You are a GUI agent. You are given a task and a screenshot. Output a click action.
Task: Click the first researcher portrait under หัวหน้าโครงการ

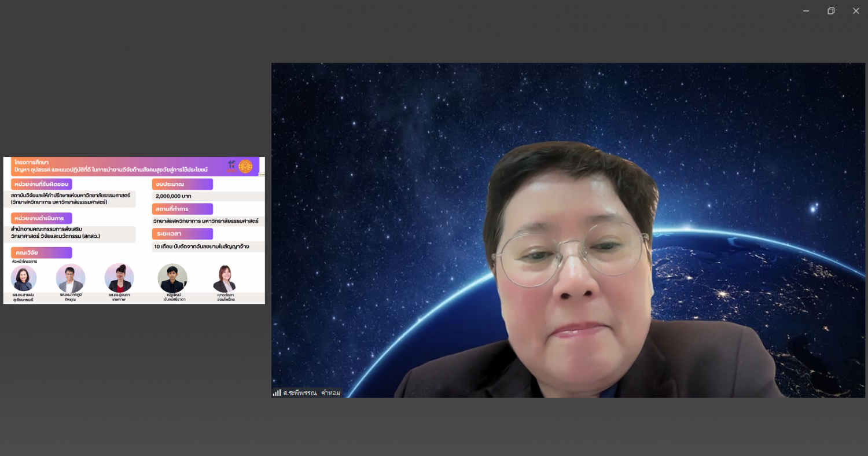click(24, 278)
